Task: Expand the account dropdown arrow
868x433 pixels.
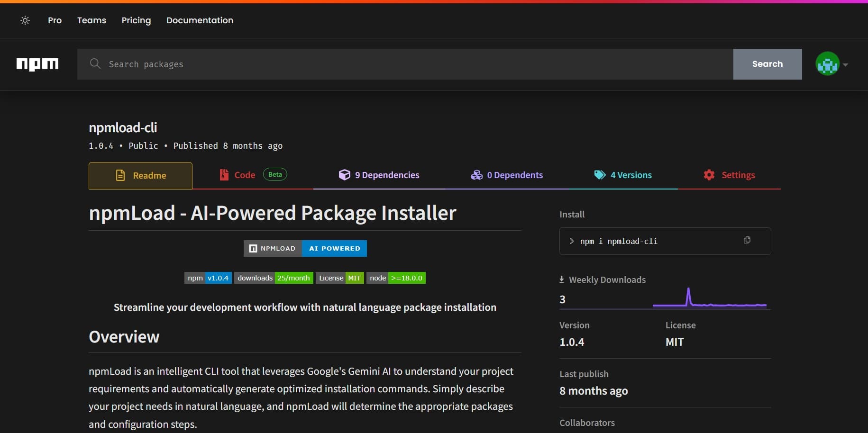Action: click(x=845, y=64)
